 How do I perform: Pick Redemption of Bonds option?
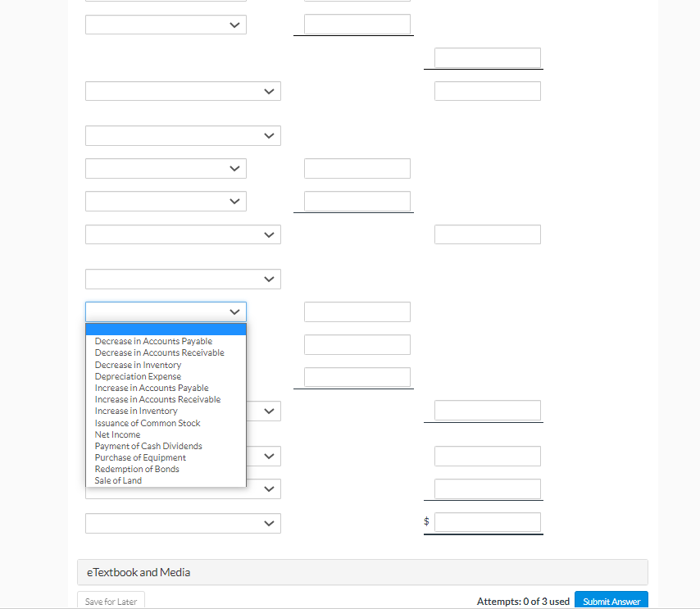(137, 469)
